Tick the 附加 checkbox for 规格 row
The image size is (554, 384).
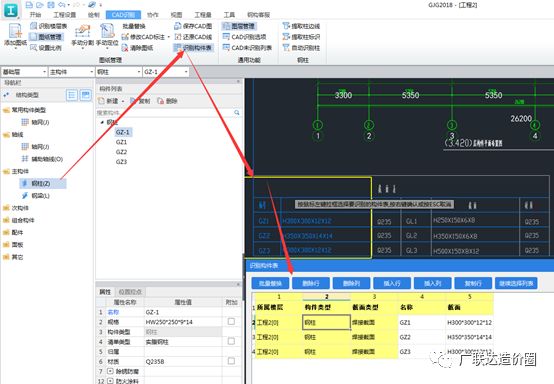231,321
